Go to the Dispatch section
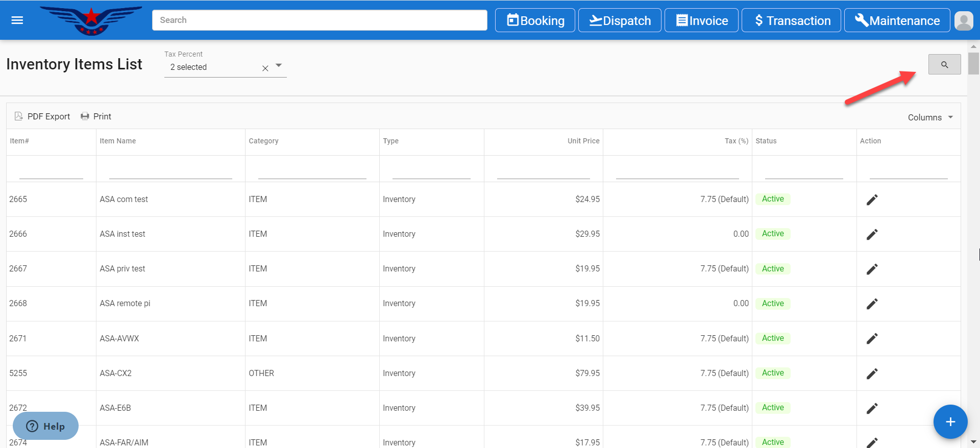Viewport: 980px width, 448px height. tap(620, 20)
